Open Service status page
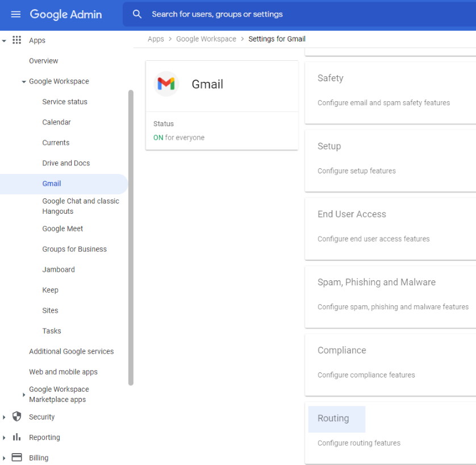 [x=65, y=102]
